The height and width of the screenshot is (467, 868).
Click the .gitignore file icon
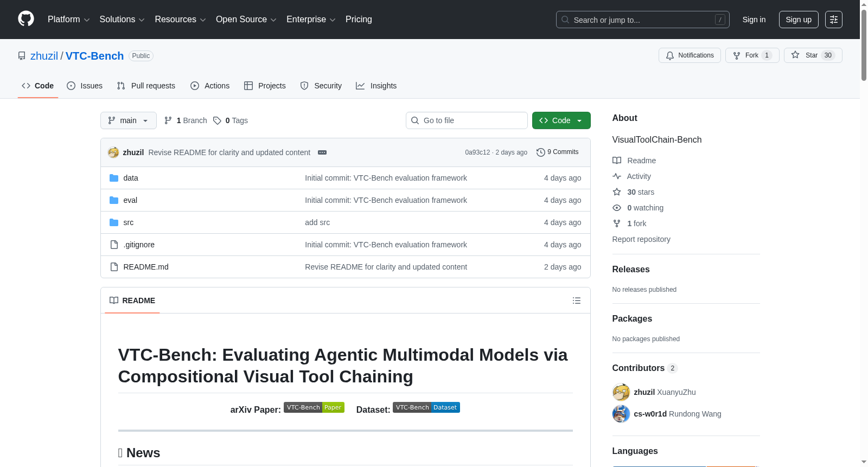click(x=114, y=245)
